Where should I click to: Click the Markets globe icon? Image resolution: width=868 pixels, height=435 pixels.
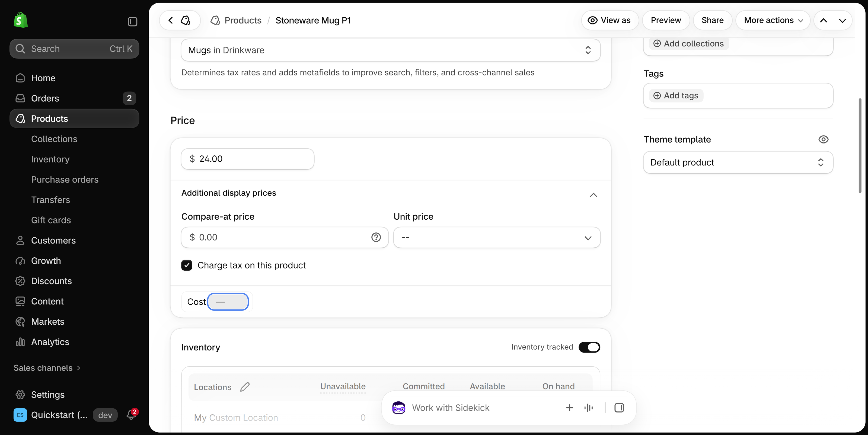[20, 322]
